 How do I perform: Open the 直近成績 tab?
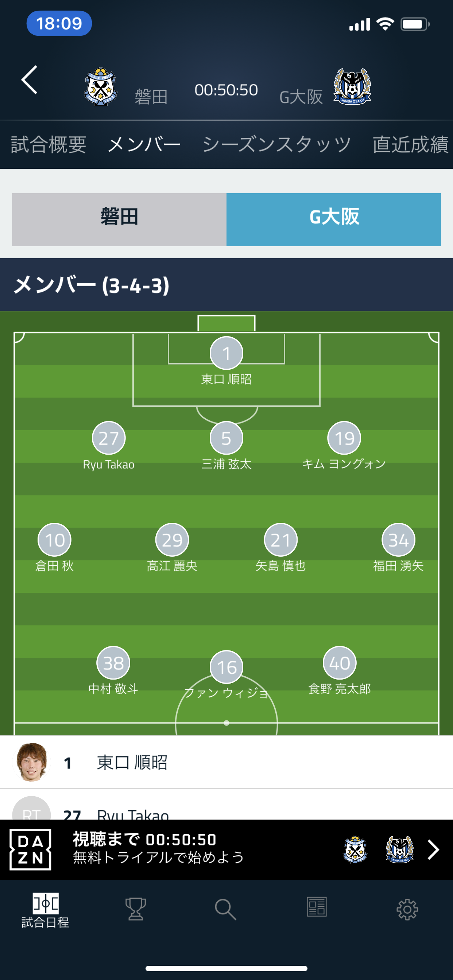[x=410, y=145]
